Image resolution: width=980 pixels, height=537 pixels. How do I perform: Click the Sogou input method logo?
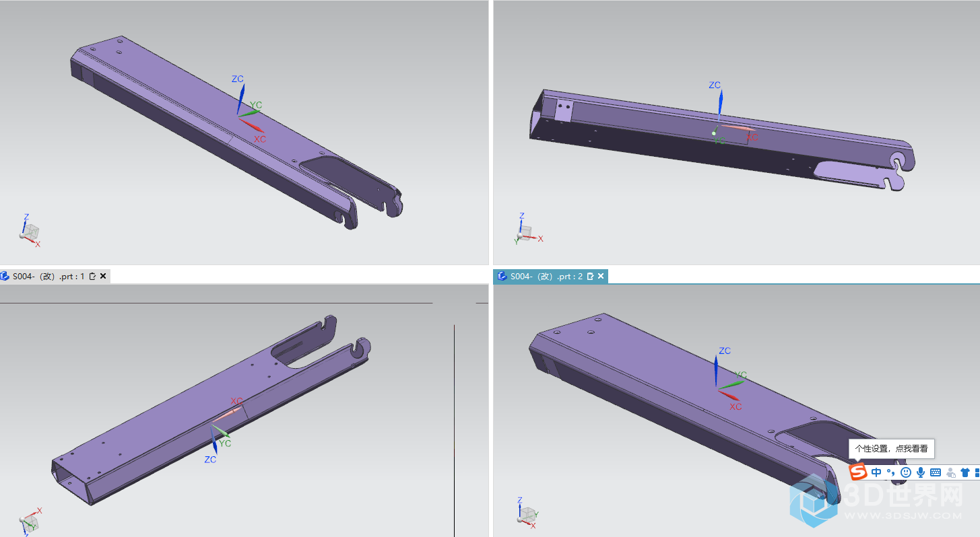(857, 472)
